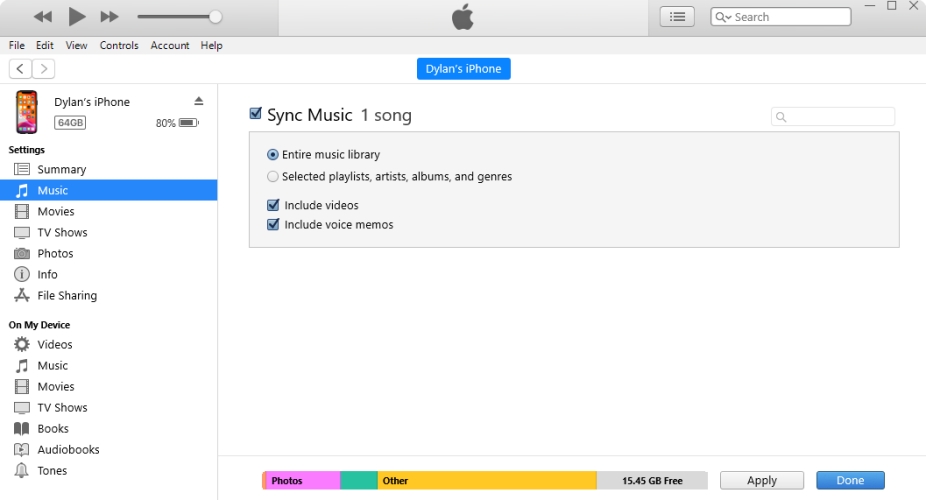Click the green storage bar segment
The height and width of the screenshot is (500, 926).
359,481
